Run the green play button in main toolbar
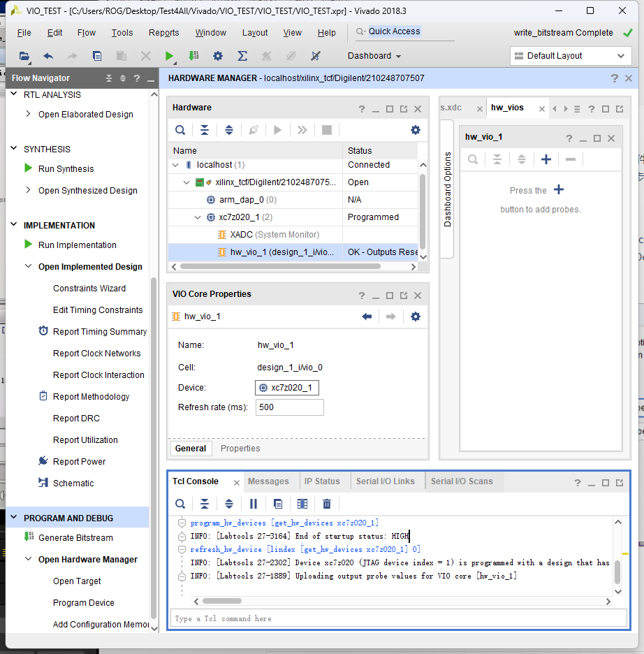Viewport: 644px width, 654px height. coord(169,56)
